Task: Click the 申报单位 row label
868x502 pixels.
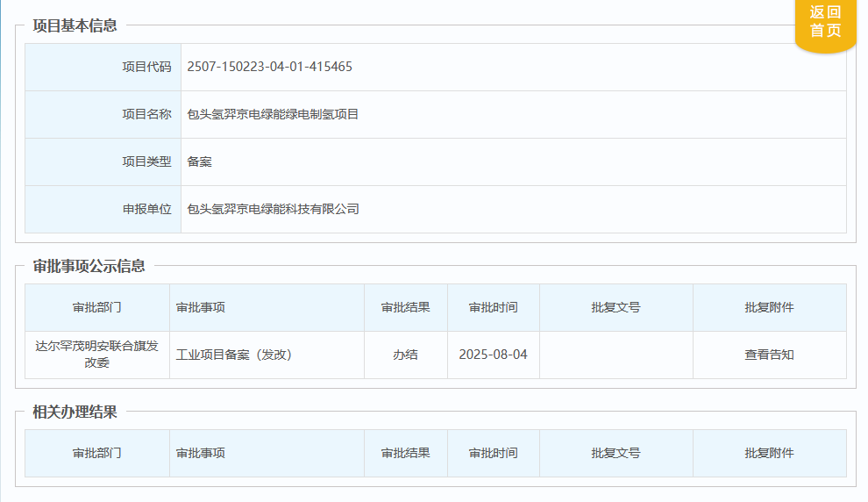Action: [x=146, y=209]
